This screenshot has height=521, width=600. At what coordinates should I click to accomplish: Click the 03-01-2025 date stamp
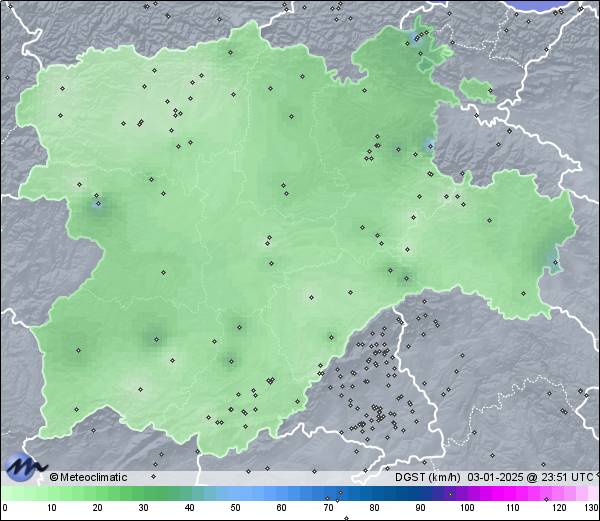pos(495,477)
